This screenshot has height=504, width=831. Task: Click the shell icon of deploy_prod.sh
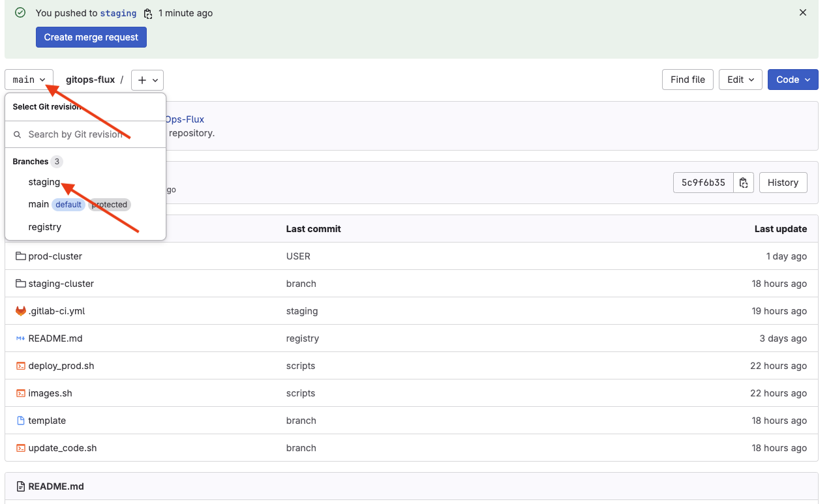(20, 366)
